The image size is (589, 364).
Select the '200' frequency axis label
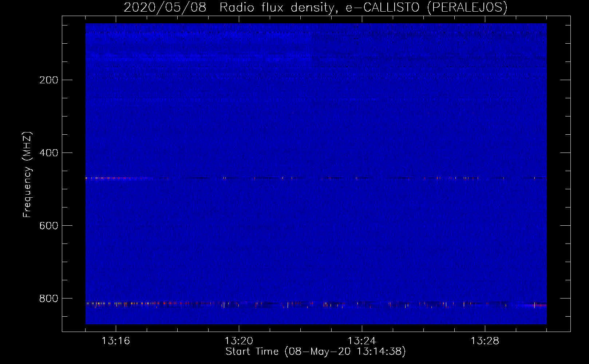pyautogui.click(x=49, y=80)
